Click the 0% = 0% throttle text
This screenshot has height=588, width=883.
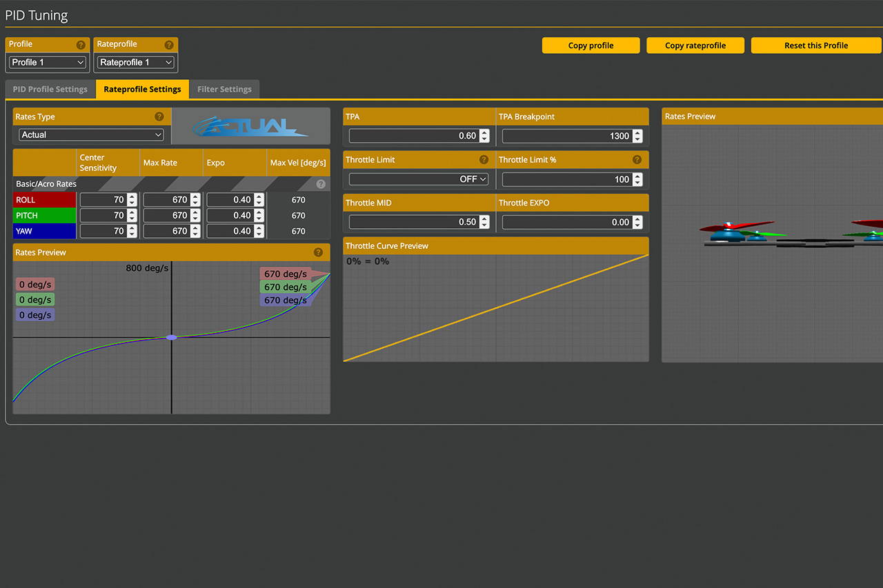(x=368, y=261)
